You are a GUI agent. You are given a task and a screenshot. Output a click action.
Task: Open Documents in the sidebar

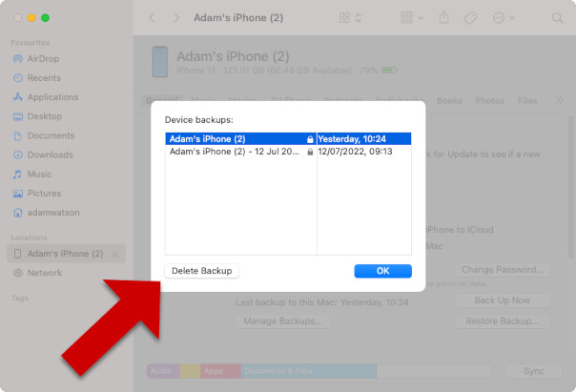pyautogui.click(x=44, y=135)
